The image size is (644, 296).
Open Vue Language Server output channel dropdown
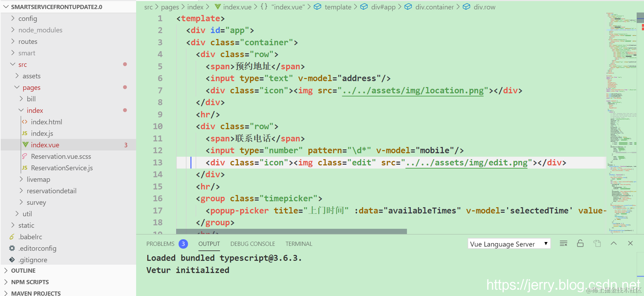[509, 244]
